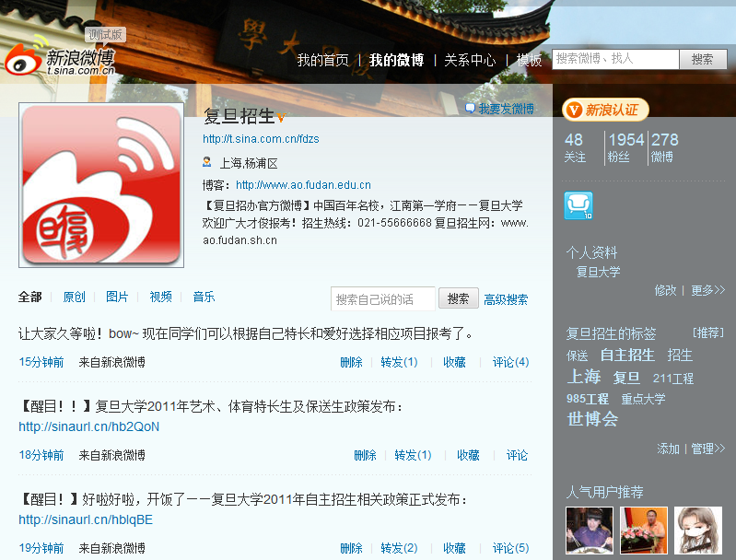
Task: Expand 管理>> for tags section
Action: [x=707, y=449]
